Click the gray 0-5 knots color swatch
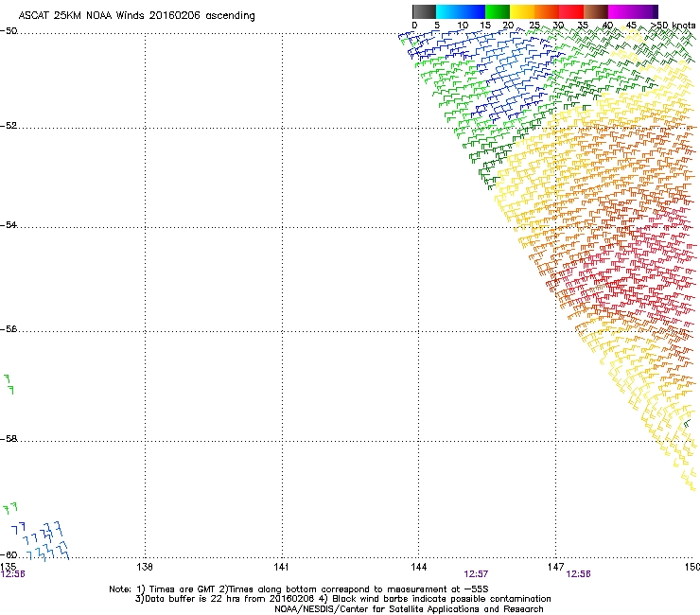The image size is (700, 615). pyautogui.click(x=424, y=11)
